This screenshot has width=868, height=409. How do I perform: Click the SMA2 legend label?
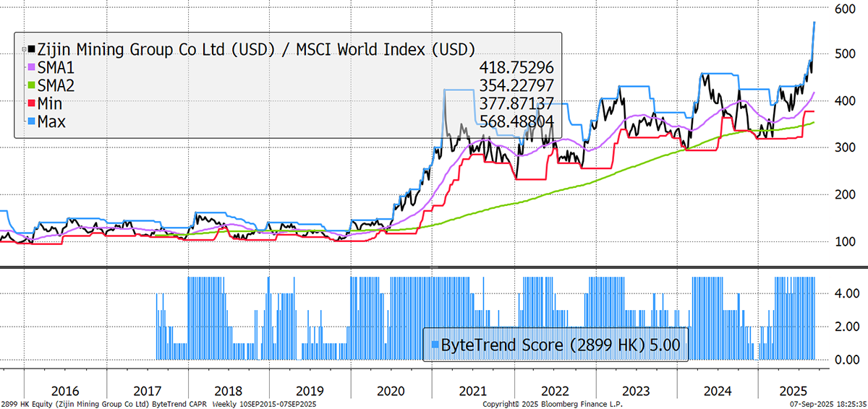56,86
